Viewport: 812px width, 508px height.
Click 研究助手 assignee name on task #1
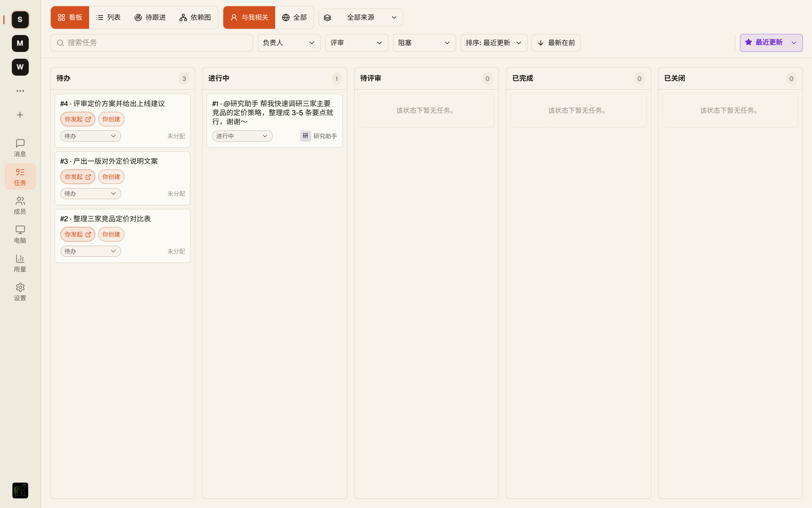click(x=325, y=136)
